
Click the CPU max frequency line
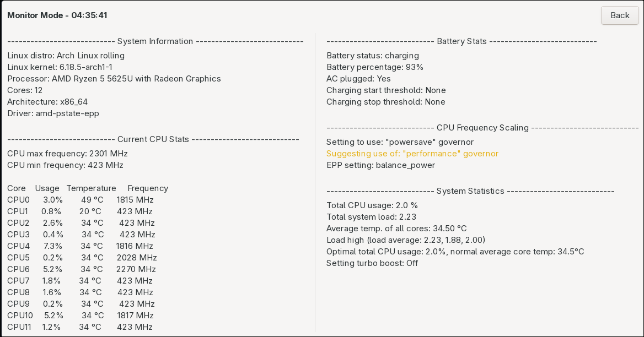(68, 154)
